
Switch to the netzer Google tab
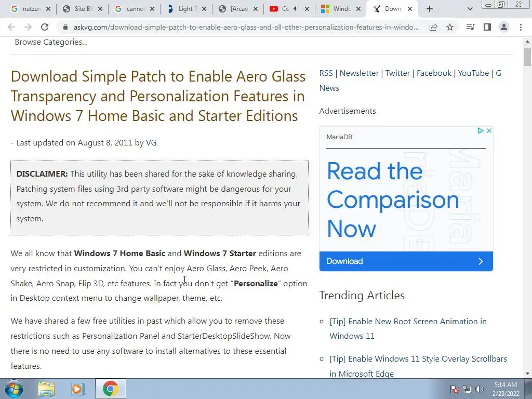[31, 9]
